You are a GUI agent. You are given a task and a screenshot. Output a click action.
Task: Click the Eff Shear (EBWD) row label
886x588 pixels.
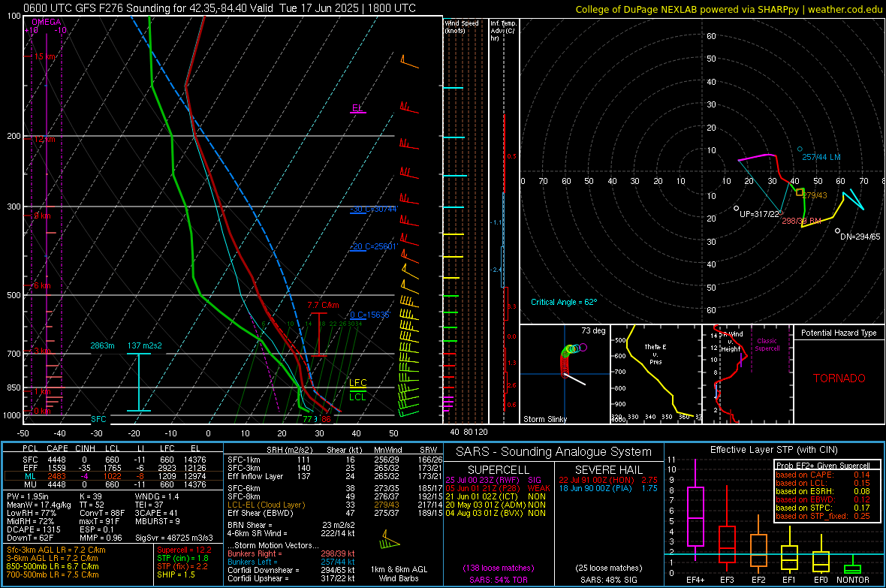click(x=261, y=514)
